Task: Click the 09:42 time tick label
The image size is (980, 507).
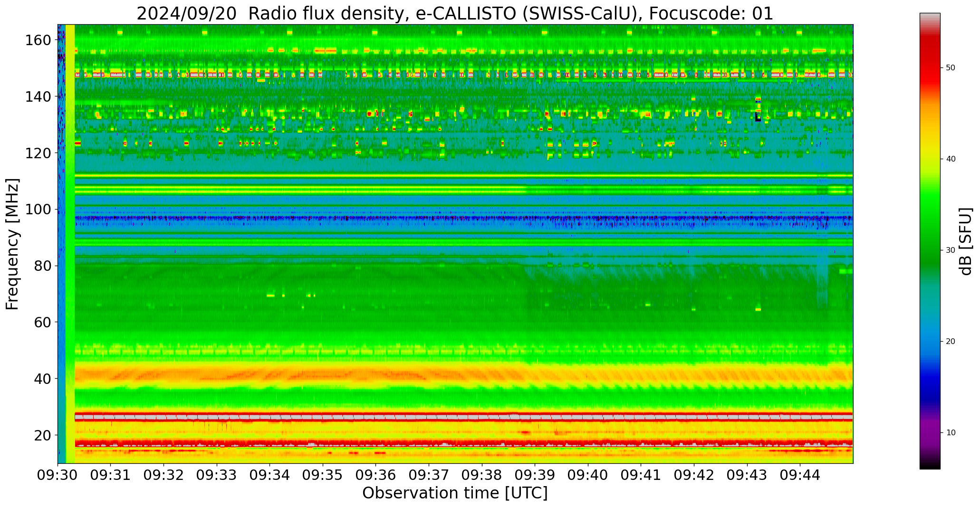Action: (x=694, y=475)
